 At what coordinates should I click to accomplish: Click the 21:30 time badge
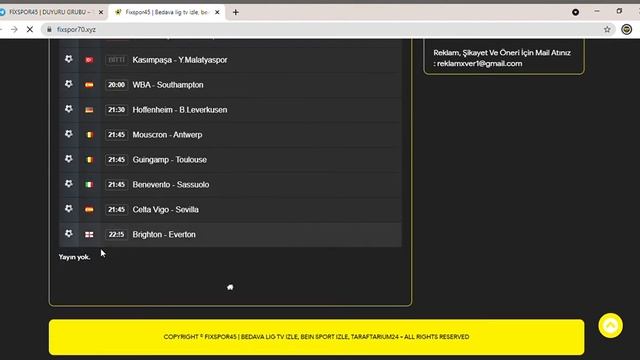coord(116,110)
